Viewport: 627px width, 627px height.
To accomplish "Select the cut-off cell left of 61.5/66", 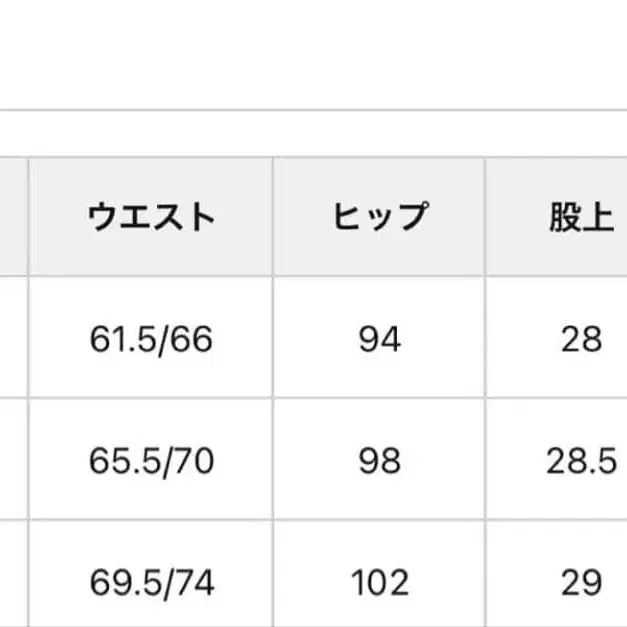I will 12,339.
